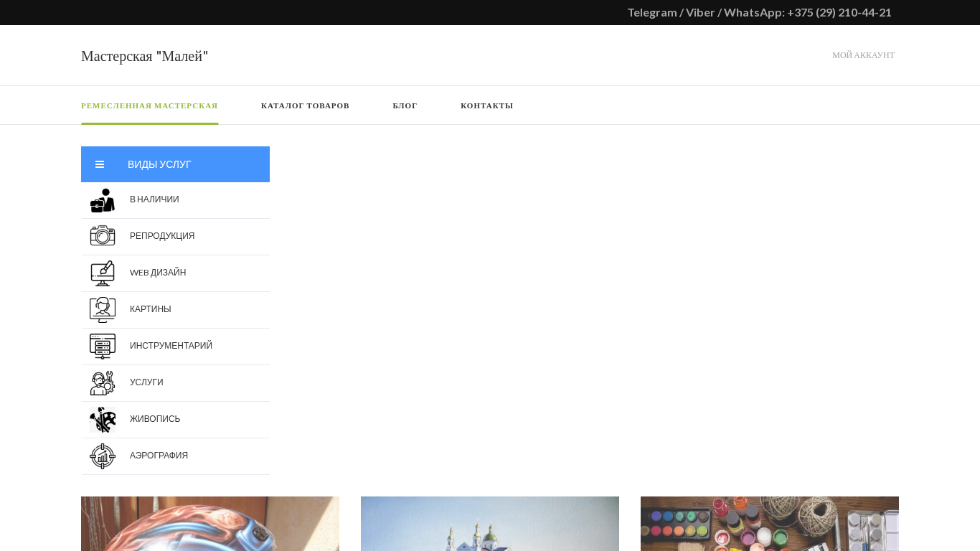This screenshot has width=980, height=551.
Task: Click the palette brushes icon beside Живопись
Action: (103, 420)
